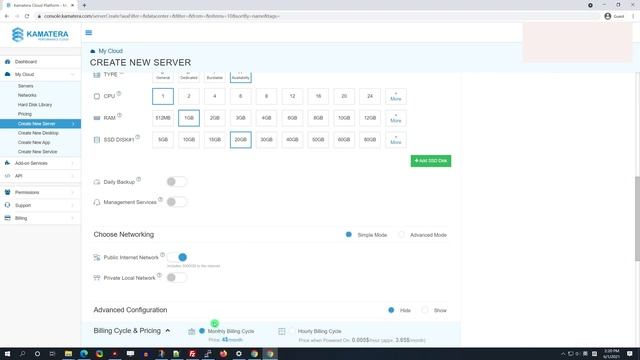
Task: Select the Availability server type
Action: click(x=240, y=77)
